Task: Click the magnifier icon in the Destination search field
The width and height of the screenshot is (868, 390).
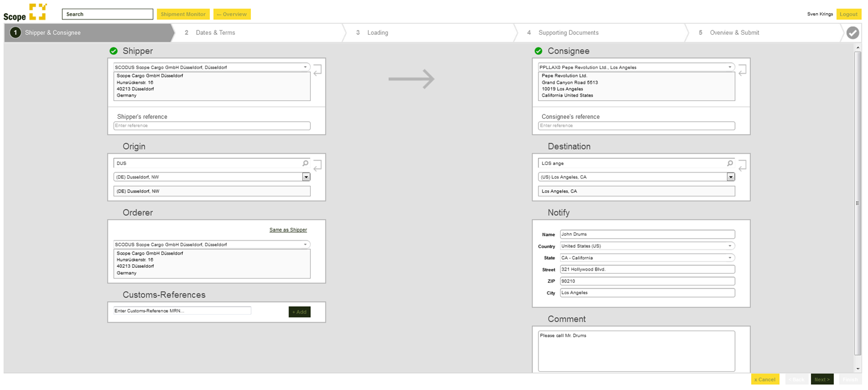Action: pyautogui.click(x=730, y=163)
